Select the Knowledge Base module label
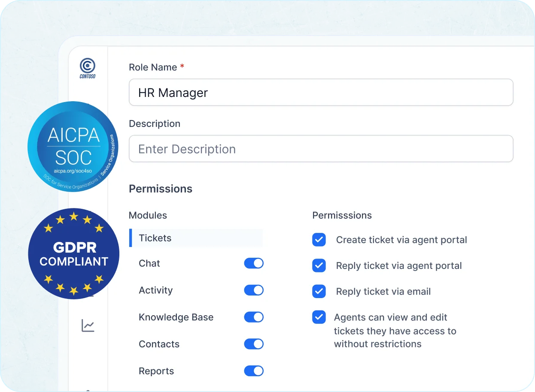This screenshot has width=535, height=392. point(176,317)
